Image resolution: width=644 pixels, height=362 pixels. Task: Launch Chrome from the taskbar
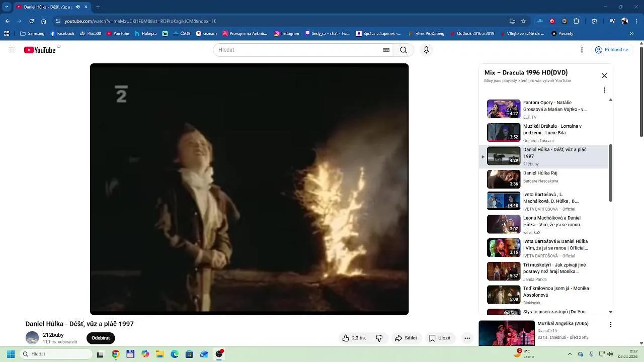pos(115,354)
